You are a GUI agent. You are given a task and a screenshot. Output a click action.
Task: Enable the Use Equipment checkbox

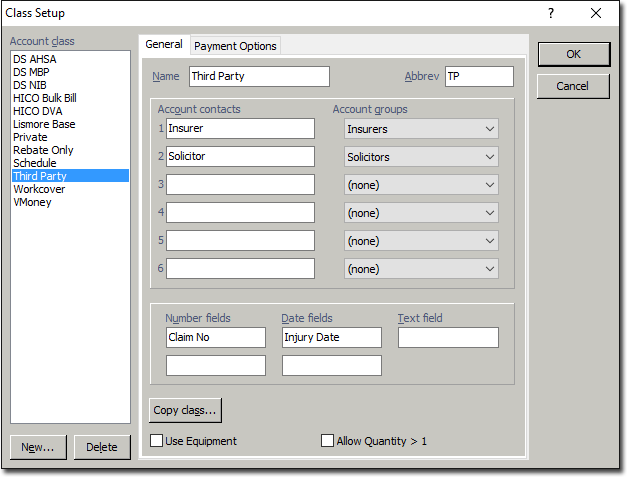[156, 441]
